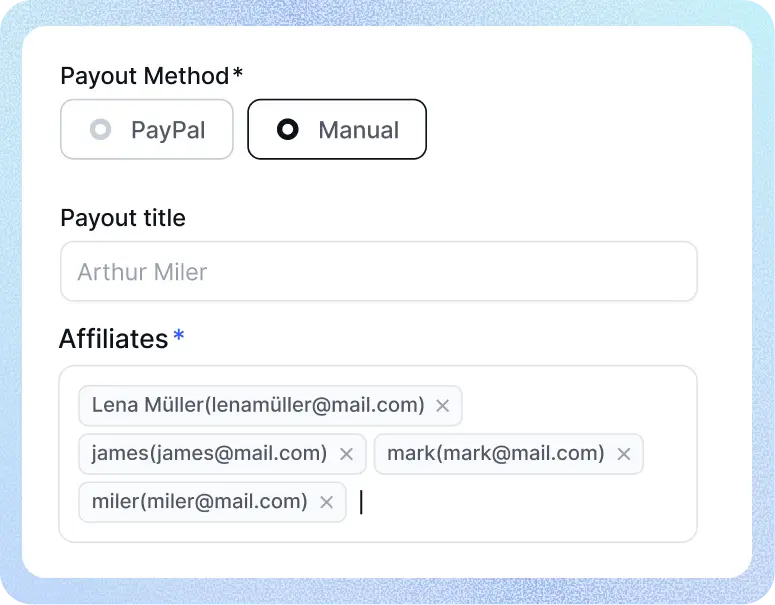Delete the mark(mark@mail.com) chip
The image size is (775, 605).
pos(624,454)
